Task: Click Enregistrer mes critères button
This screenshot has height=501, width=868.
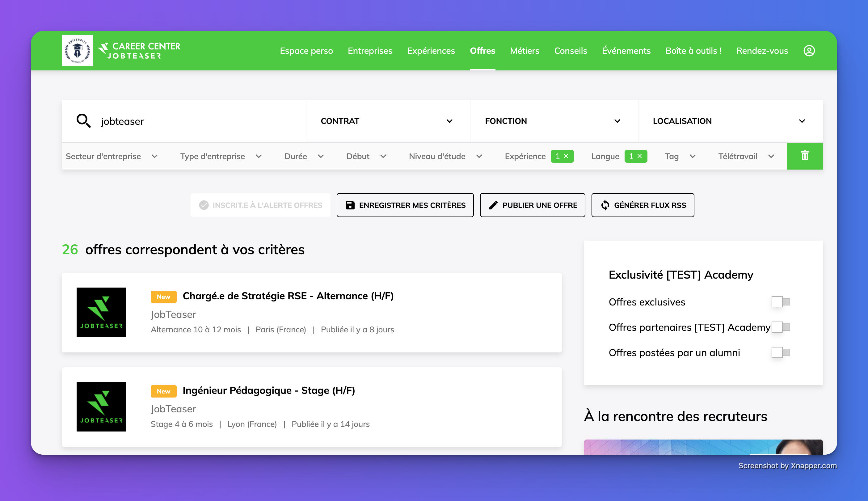Action: click(405, 205)
